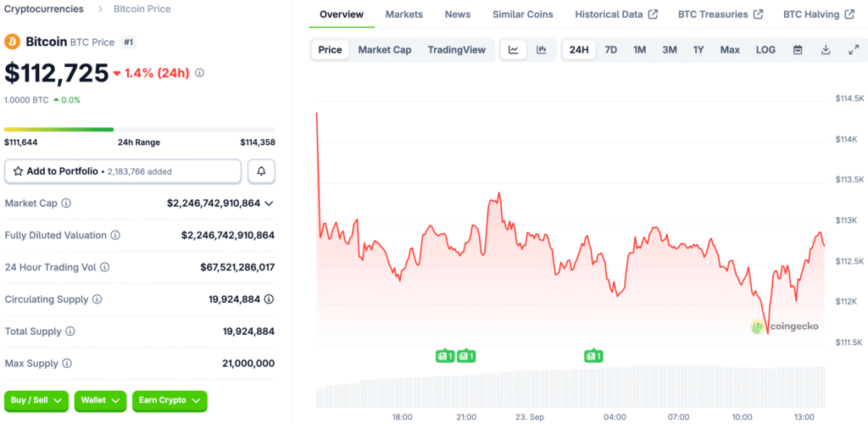
Task: Open the News tab
Action: point(458,14)
